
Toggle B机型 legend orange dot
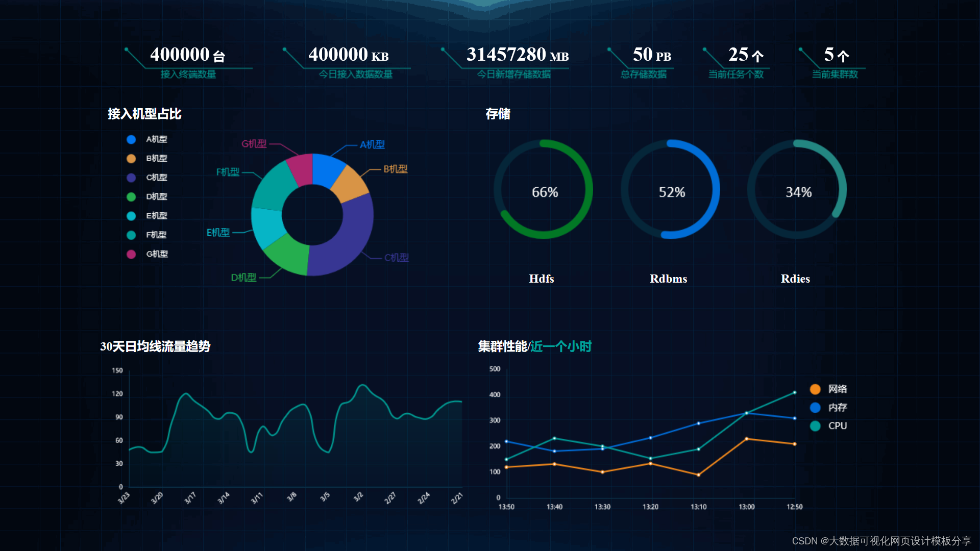[131, 159]
